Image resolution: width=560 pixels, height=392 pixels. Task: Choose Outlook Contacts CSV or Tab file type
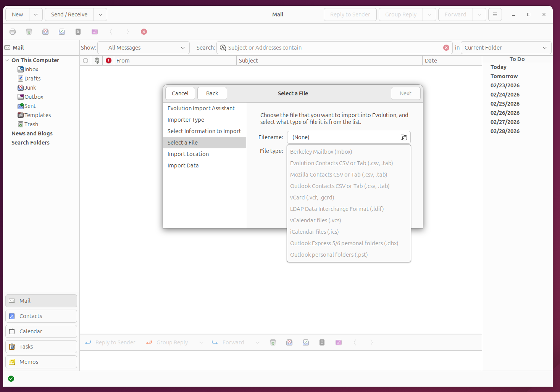tap(349, 186)
